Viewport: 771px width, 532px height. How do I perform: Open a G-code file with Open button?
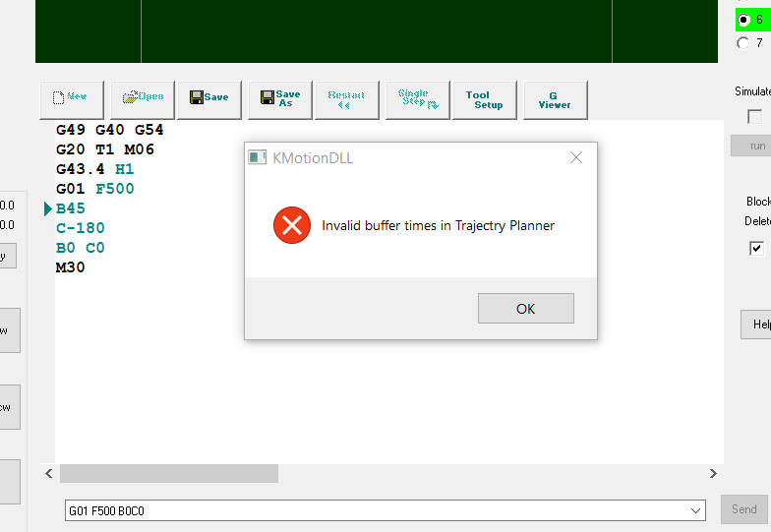coord(143,98)
